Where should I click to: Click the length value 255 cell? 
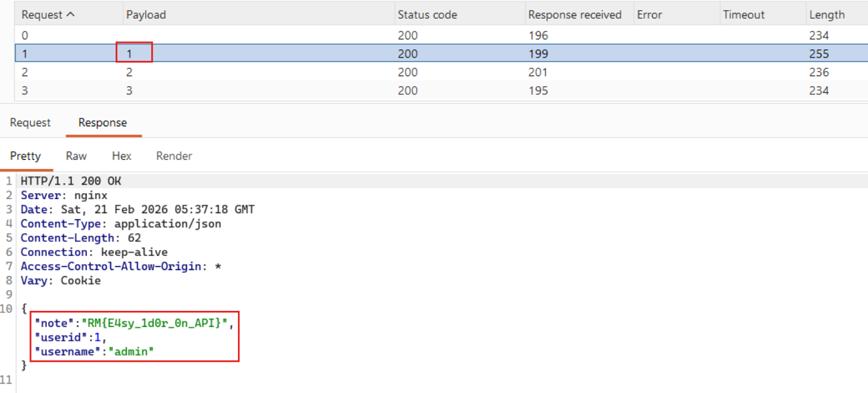click(x=819, y=53)
